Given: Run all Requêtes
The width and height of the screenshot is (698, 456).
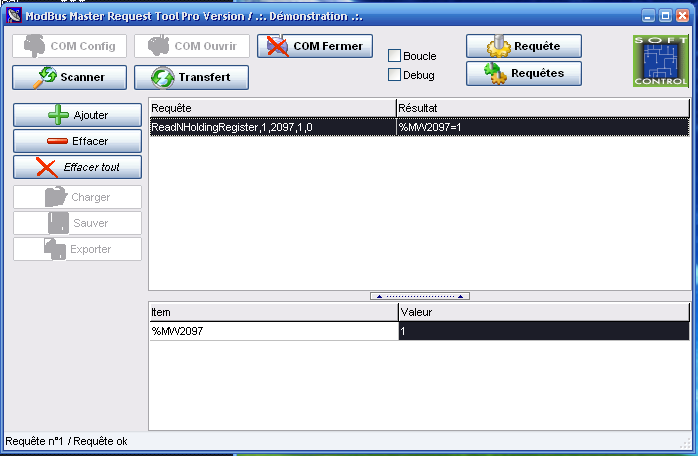Looking at the screenshot, I should (523, 73).
